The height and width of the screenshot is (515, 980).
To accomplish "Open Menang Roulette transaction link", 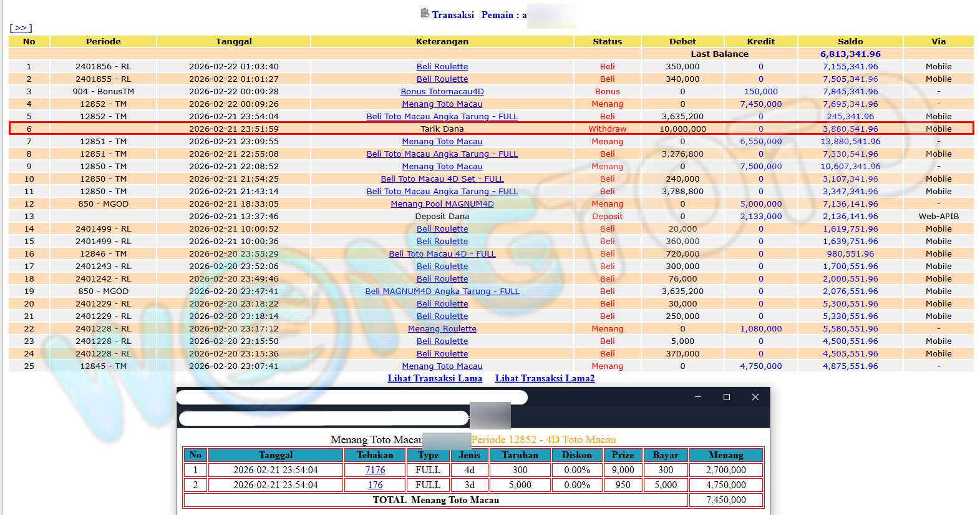I will (x=442, y=329).
